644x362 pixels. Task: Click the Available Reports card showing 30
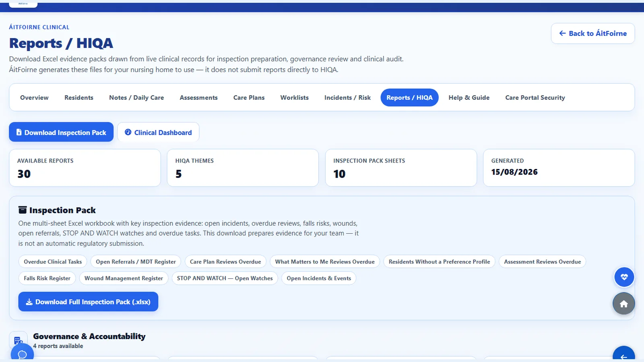[x=85, y=168]
